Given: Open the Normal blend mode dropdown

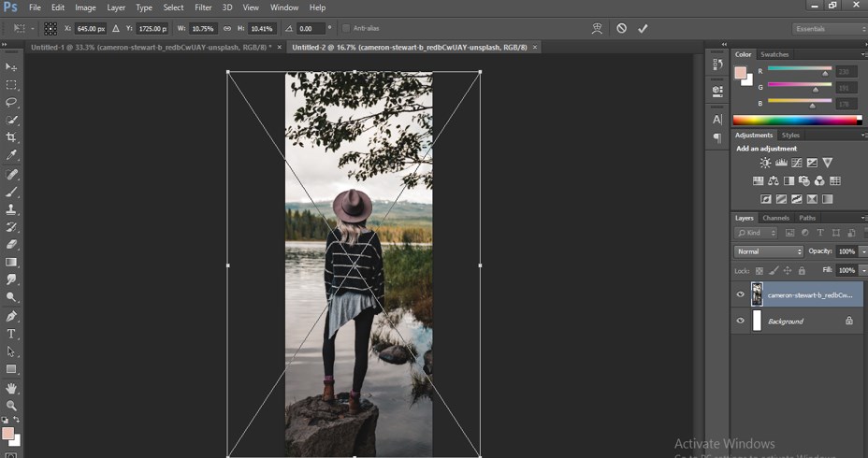Looking at the screenshot, I should (768, 251).
